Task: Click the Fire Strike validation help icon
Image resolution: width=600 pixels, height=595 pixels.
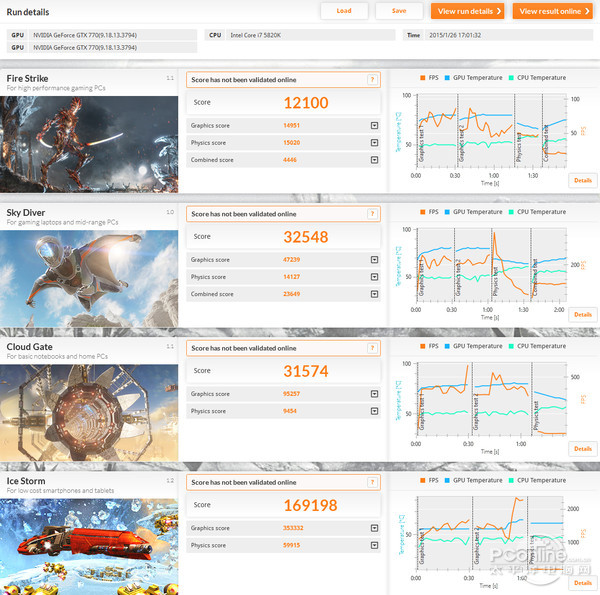Action: (372, 80)
